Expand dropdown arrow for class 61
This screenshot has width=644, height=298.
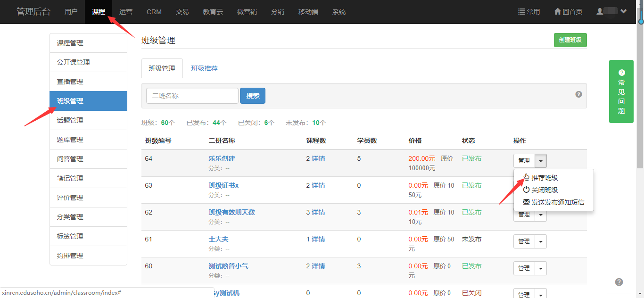point(541,241)
